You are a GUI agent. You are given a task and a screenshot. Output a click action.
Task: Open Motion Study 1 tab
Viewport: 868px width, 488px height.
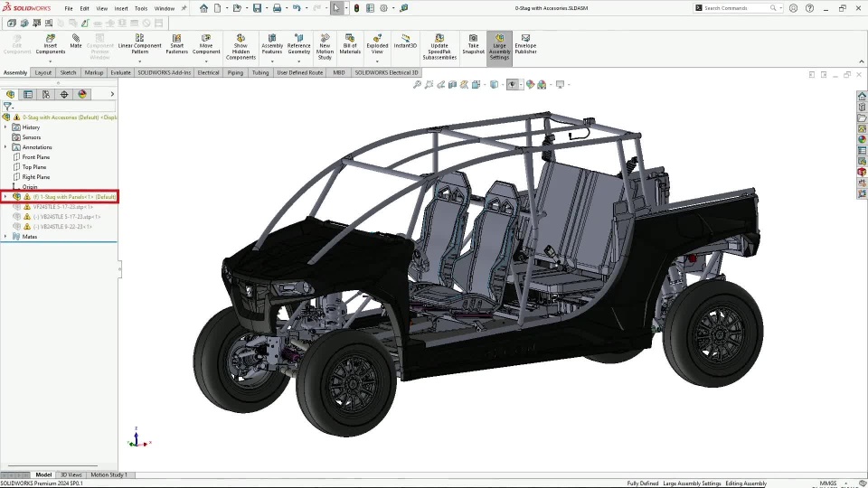pos(109,474)
